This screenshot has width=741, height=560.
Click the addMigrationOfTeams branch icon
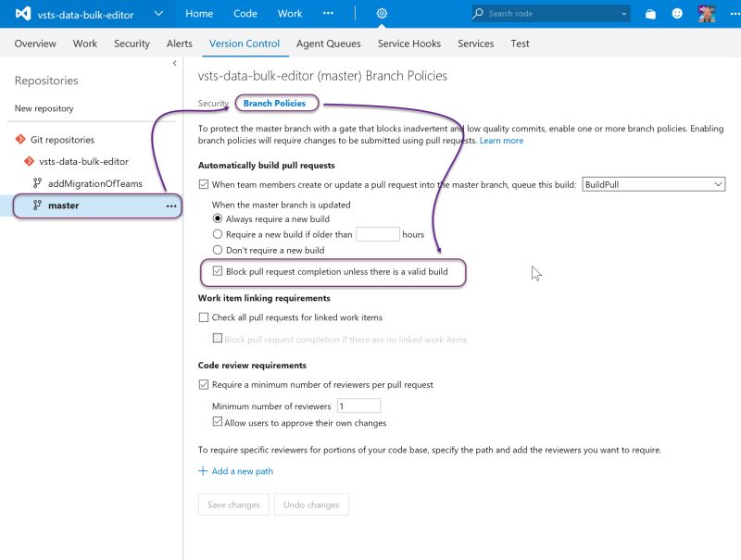click(x=37, y=183)
